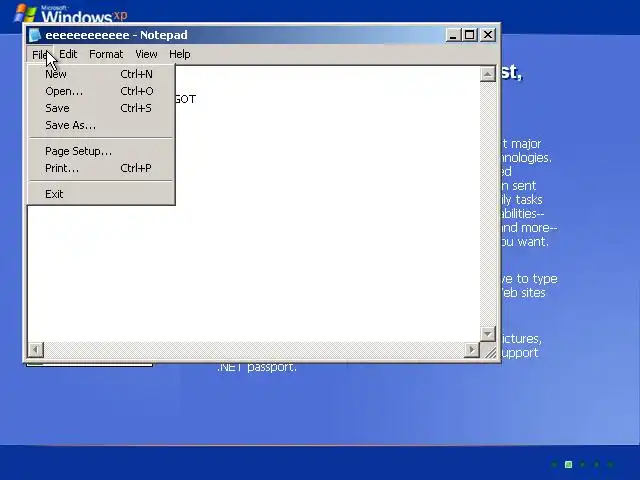Select Save As... in the File menu

coord(101,125)
